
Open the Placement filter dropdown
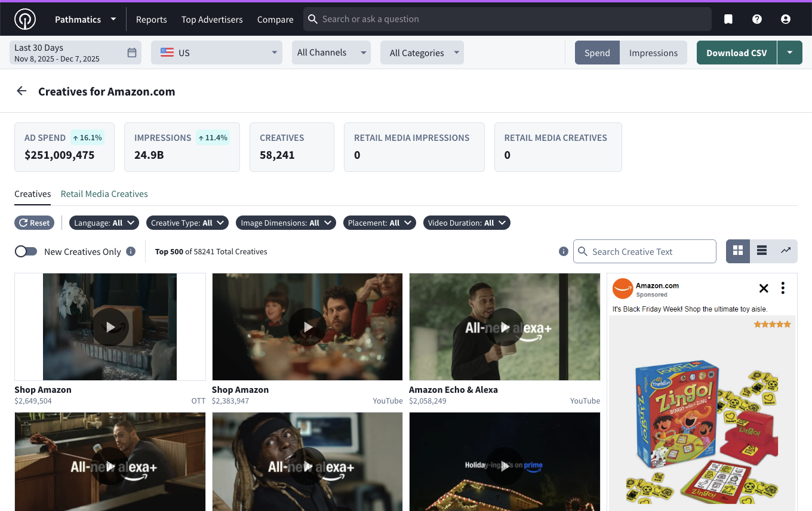click(380, 223)
